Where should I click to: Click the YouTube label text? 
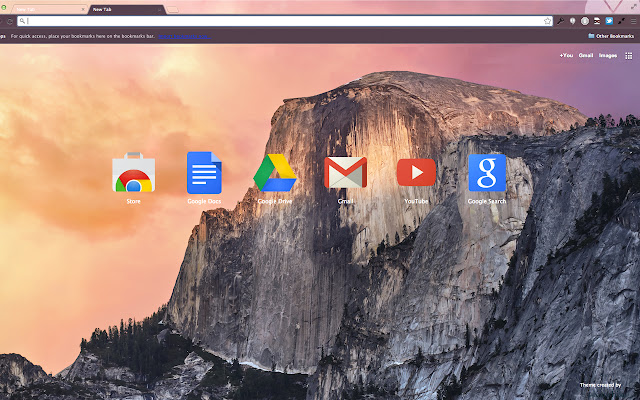click(416, 201)
